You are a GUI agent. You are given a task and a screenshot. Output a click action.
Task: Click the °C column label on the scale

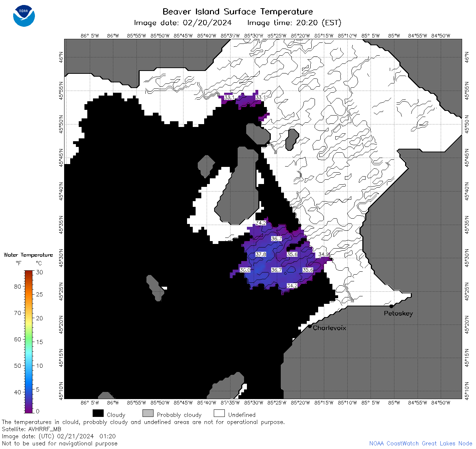(39, 263)
